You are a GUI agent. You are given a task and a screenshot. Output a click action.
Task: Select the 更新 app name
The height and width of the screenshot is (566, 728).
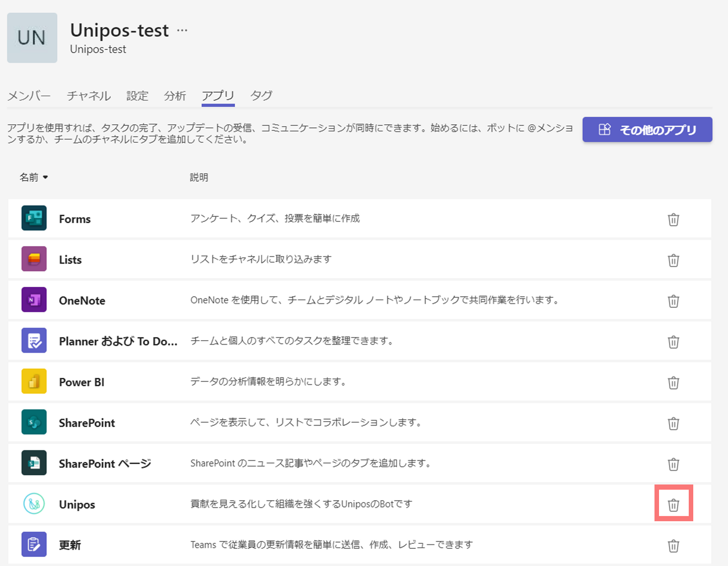coord(70,545)
